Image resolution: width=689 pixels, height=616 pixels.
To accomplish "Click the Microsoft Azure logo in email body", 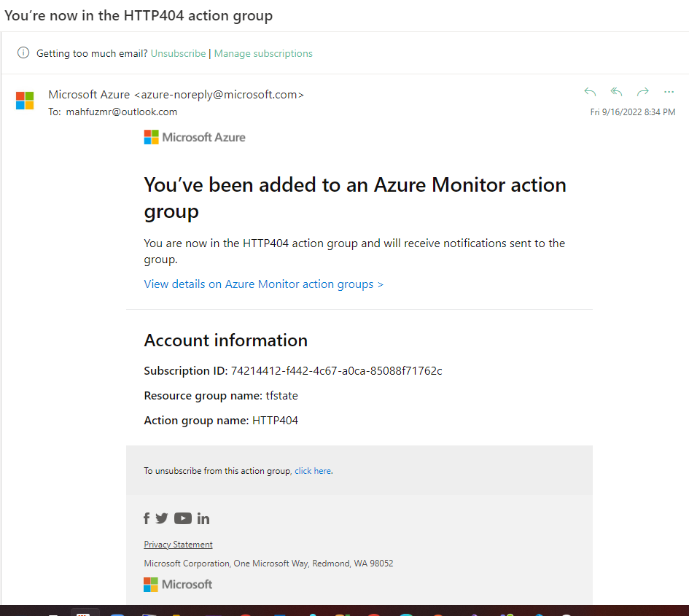I will click(195, 137).
